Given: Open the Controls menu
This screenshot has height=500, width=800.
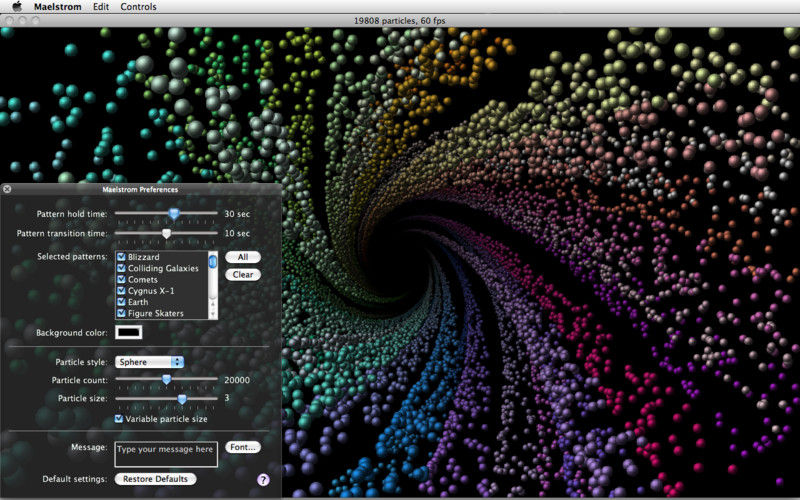Looking at the screenshot, I should pyautogui.click(x=138, y=7).
